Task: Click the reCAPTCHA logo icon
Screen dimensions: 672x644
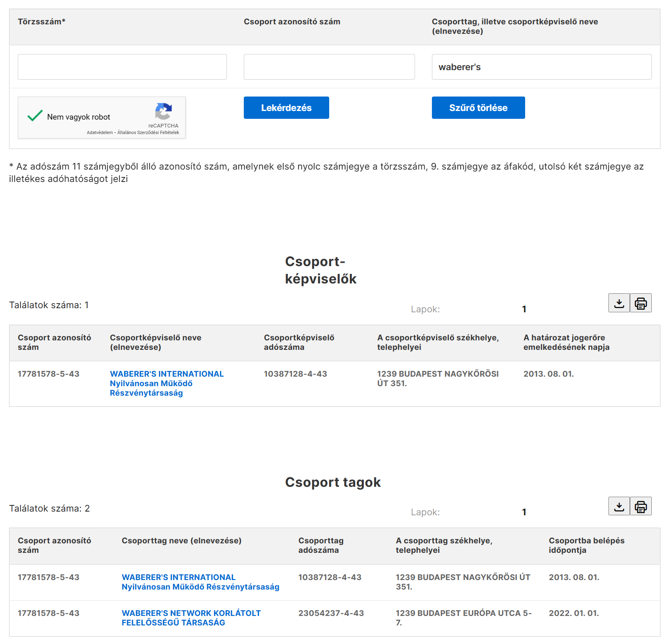Action: click(x=163, y=111)
